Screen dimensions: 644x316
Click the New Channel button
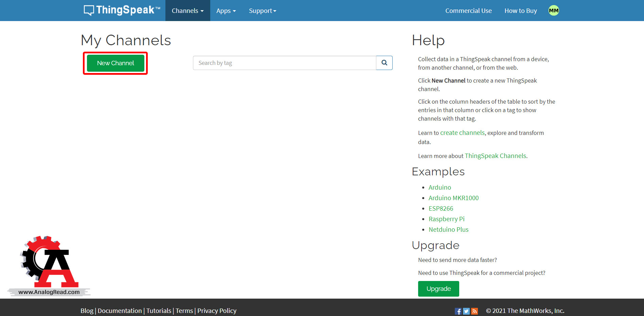(115, 63)
